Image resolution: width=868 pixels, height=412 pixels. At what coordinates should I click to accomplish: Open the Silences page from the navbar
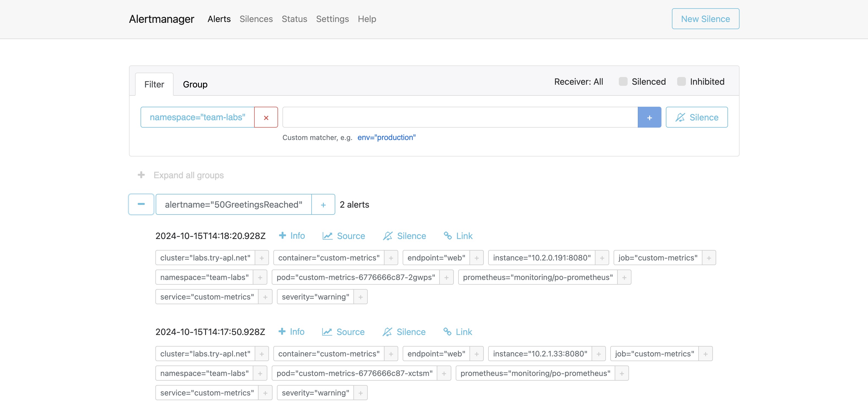(x=256, y=19)
